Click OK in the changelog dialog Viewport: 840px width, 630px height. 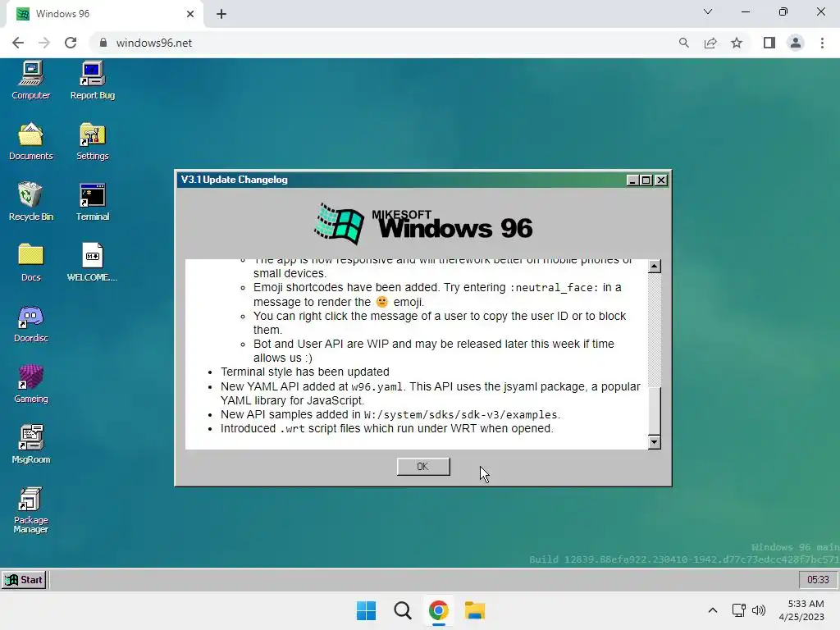423,467
